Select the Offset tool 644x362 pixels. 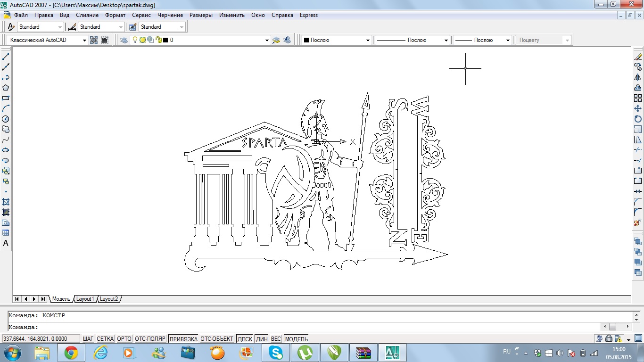click(638, 88)
